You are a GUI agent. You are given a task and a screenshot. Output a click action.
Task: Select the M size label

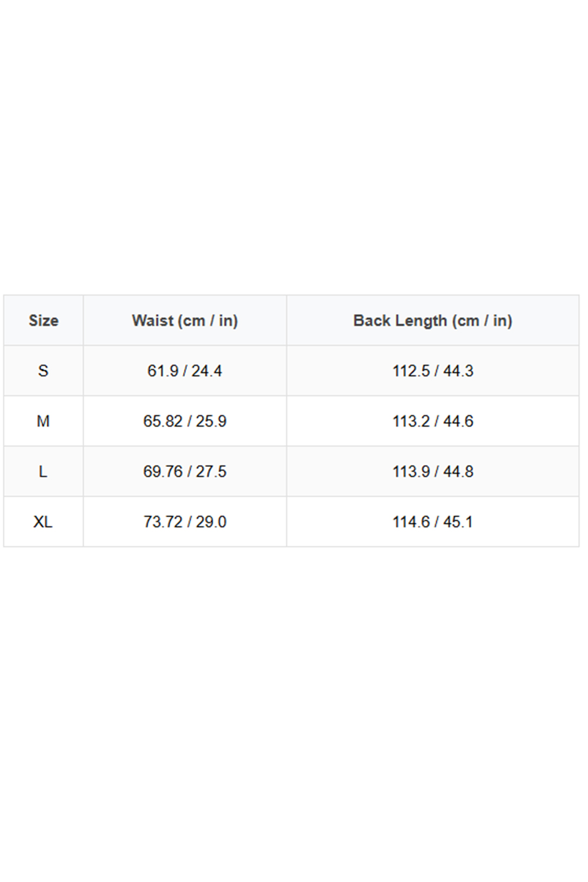pyautogui.click(x=43, y=421)
